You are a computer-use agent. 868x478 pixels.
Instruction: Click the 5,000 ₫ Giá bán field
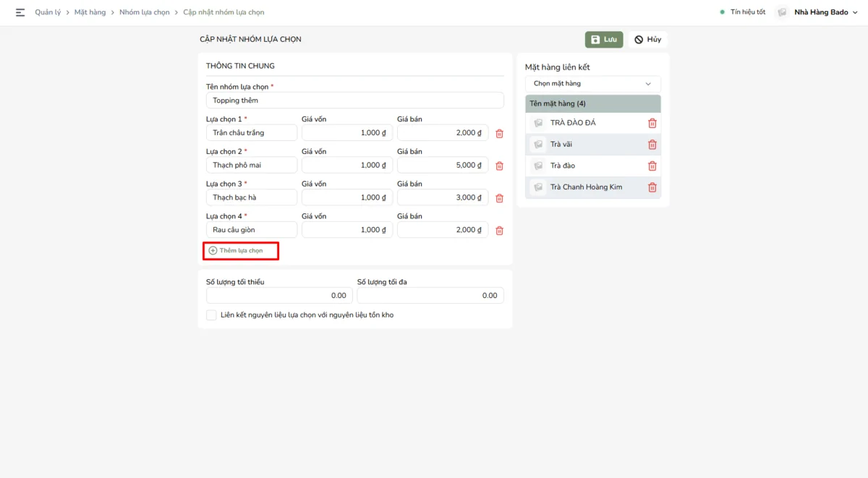tap(443, 166)
